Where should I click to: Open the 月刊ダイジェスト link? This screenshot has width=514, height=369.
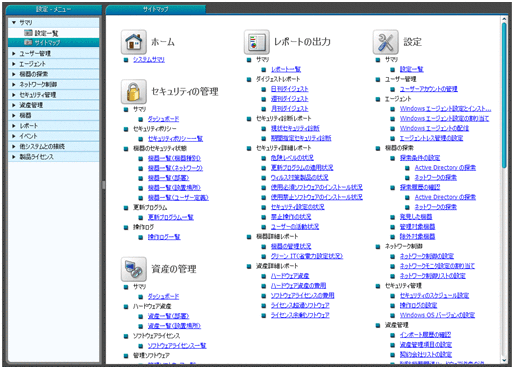(x=289, y=109)
